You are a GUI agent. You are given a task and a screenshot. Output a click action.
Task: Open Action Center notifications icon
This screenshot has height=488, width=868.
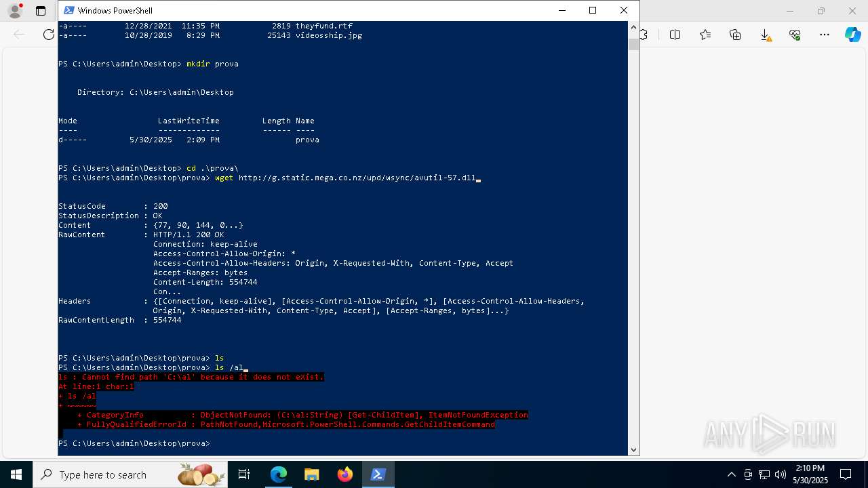pos(846,474)
